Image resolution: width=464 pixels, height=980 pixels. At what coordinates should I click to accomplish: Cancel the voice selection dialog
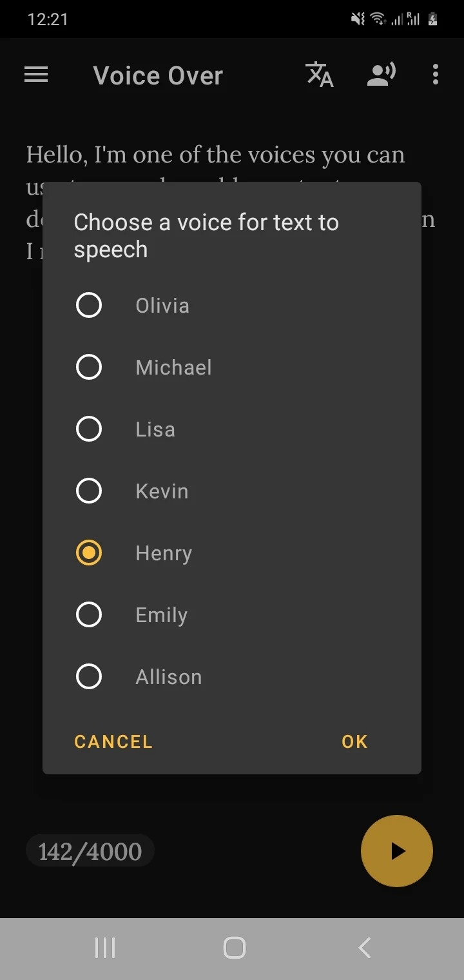[113, 741]
